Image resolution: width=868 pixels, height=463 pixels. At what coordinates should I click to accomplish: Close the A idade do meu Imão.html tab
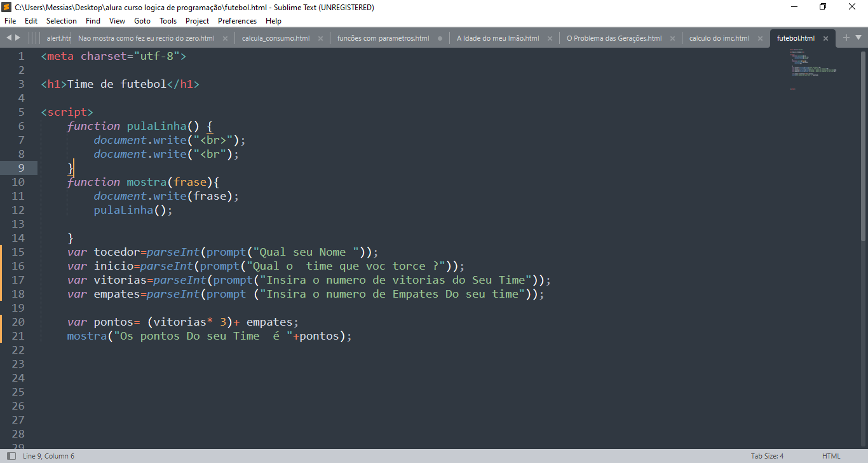tap(550, 38)
